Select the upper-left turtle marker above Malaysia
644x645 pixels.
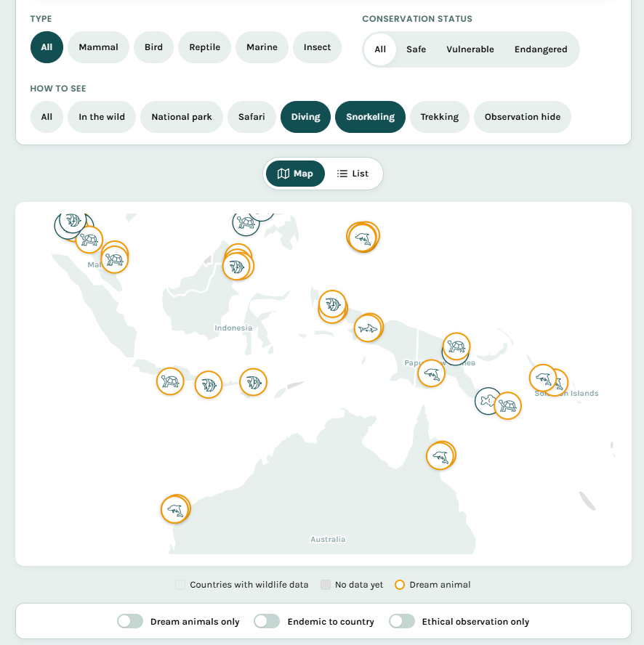pos(89,240)
